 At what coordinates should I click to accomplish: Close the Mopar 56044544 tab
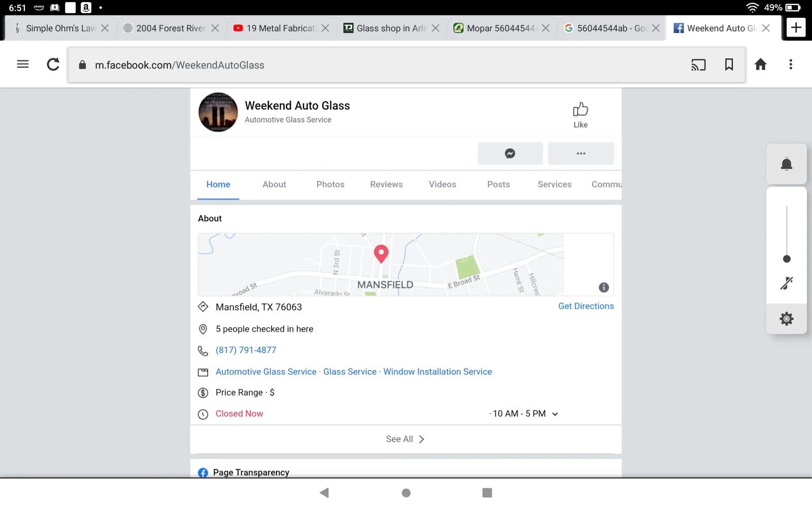pos(546,28)
